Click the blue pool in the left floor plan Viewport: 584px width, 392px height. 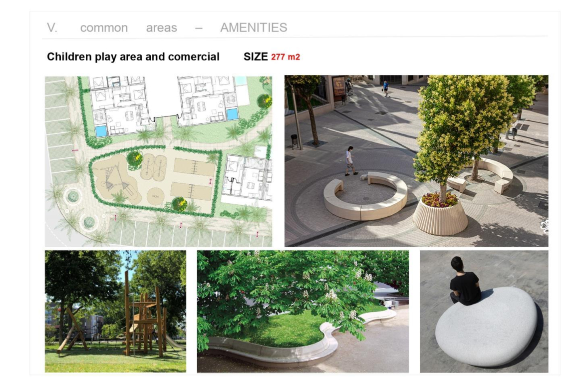click(101, 131)
